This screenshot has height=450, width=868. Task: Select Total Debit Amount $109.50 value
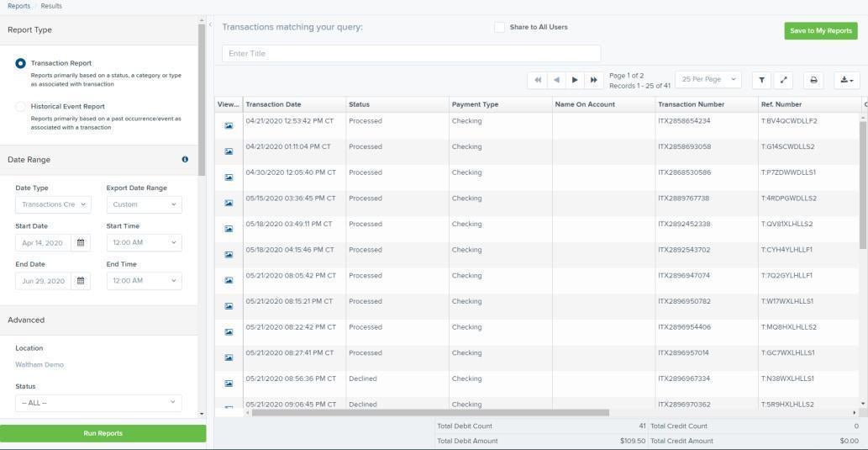[633, 441]
